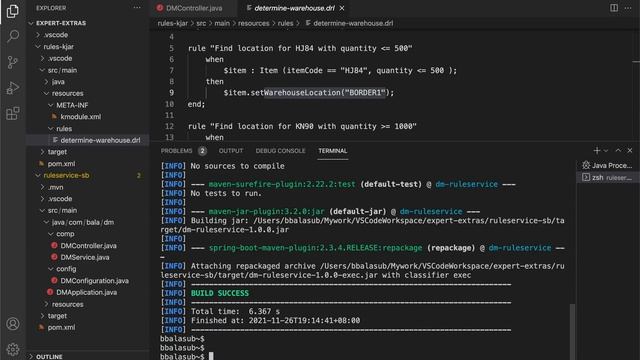Open DMApplication.java file

point(86,292)
